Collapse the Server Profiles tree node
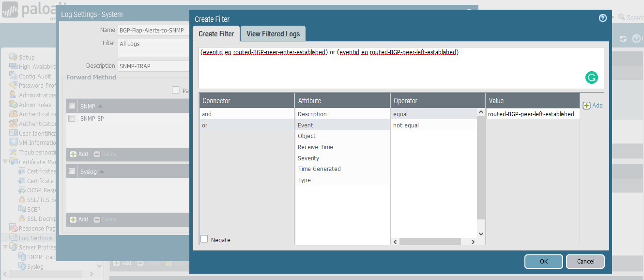Screen dimensions: 644x280 [5, 247]
